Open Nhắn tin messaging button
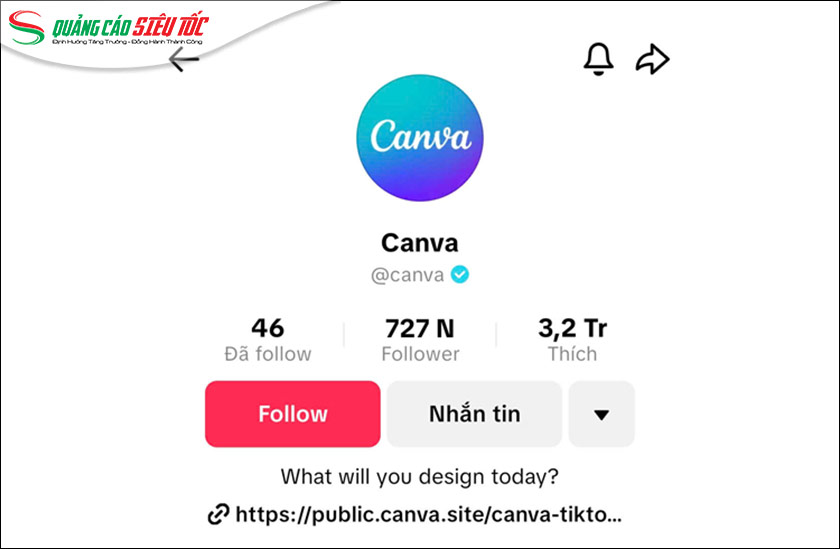840x549 pixels. [474, 413]
